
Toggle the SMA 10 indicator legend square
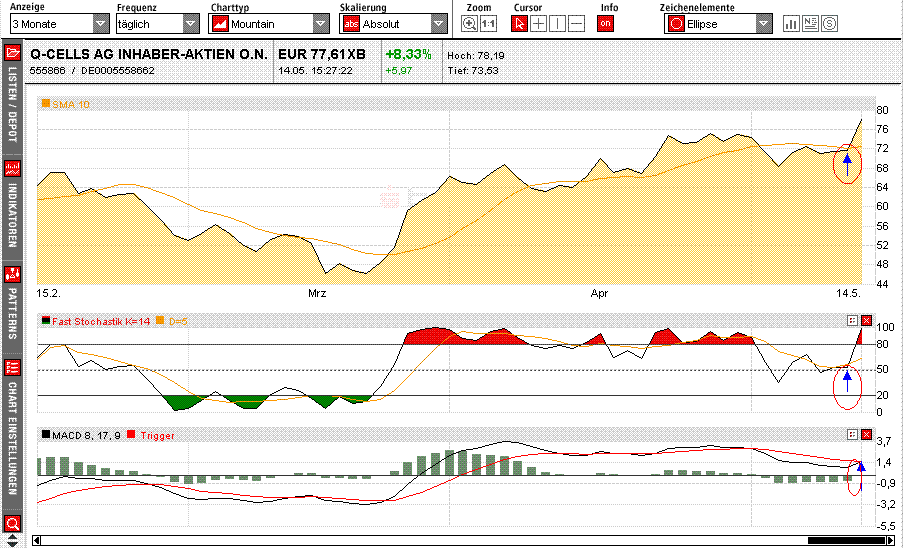pyautogui.click(x=45, y=103)
